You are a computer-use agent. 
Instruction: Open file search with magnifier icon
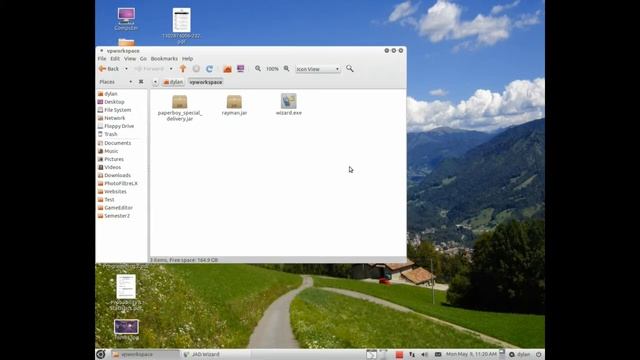pos(350,69)
